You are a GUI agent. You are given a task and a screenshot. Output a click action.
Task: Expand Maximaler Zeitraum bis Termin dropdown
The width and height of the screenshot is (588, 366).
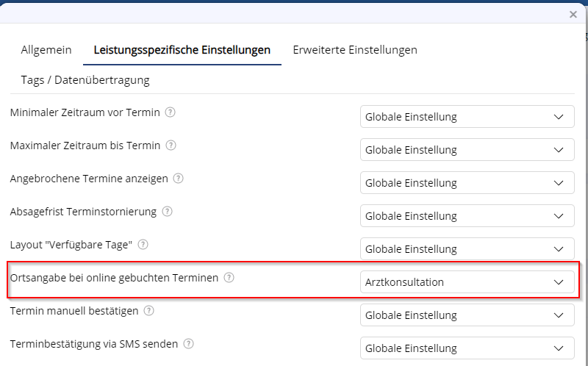click(467, 150)
